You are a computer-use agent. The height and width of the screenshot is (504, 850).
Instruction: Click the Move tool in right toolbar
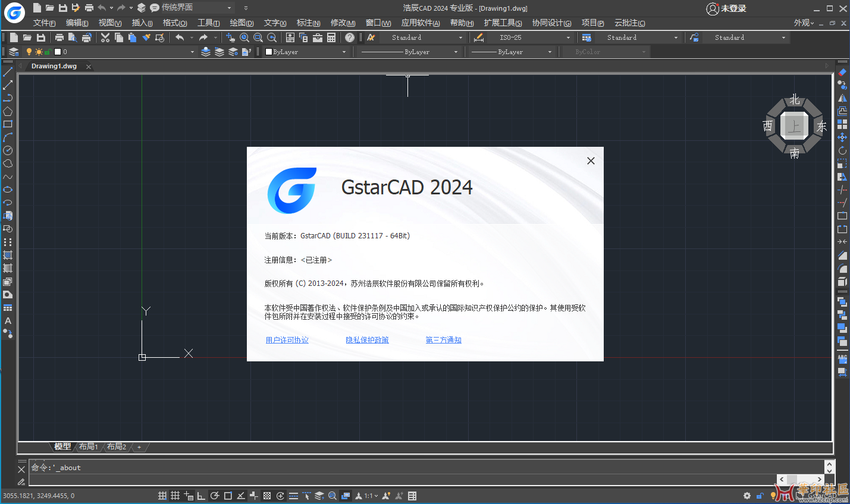click(842, 137)
